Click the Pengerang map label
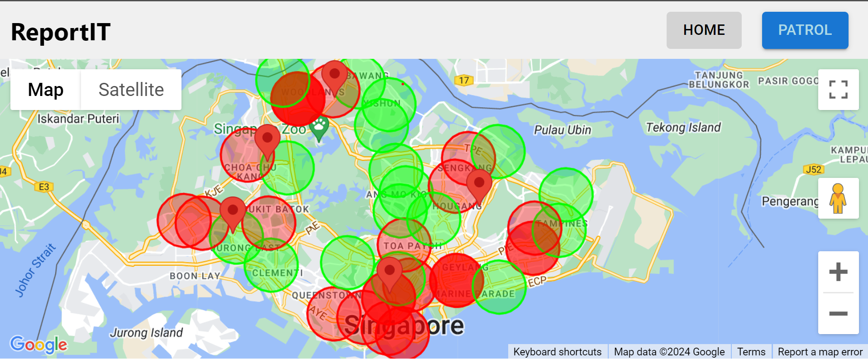868x359 pixels. (790, 201)
